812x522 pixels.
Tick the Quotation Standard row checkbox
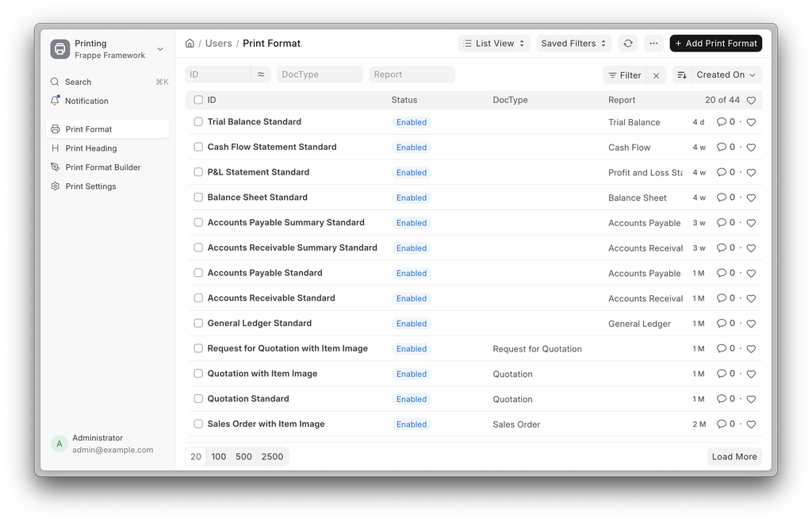pyautogui.click(x=198, y=399)
